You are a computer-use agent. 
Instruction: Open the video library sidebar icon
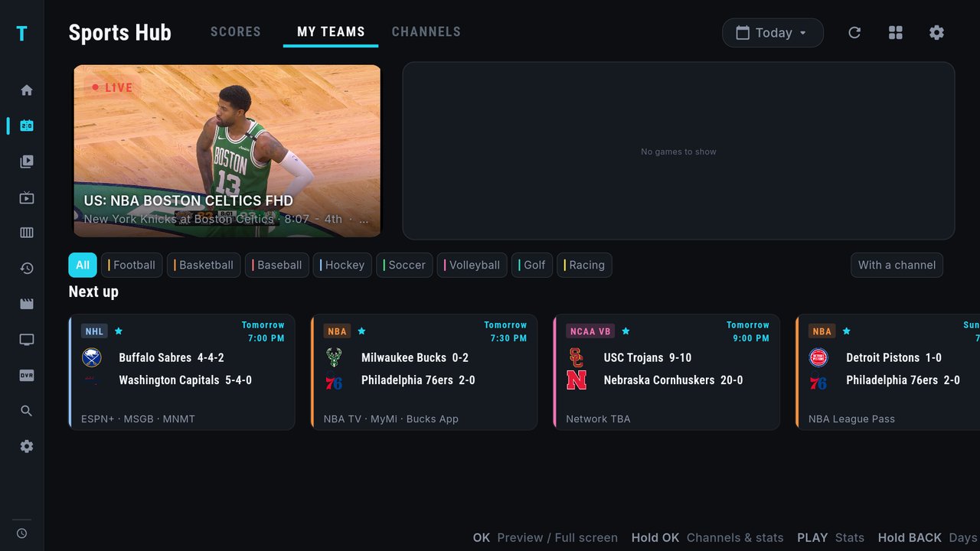27,161
